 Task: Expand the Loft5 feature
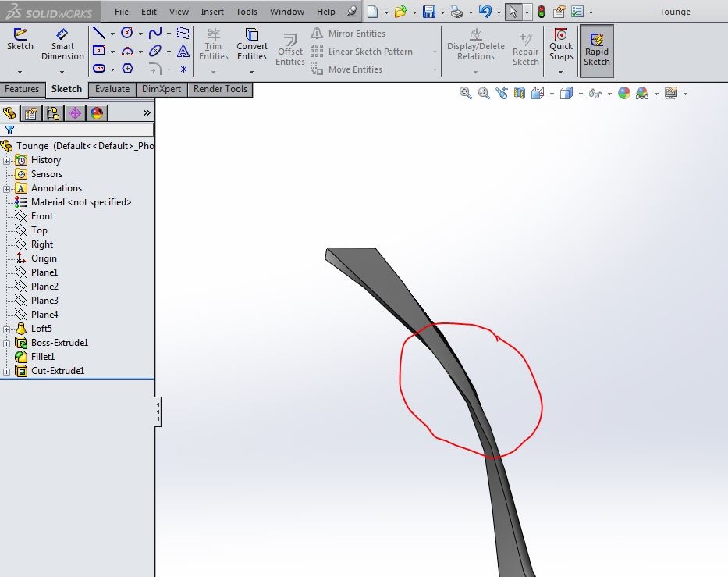(x=6, y=329)
